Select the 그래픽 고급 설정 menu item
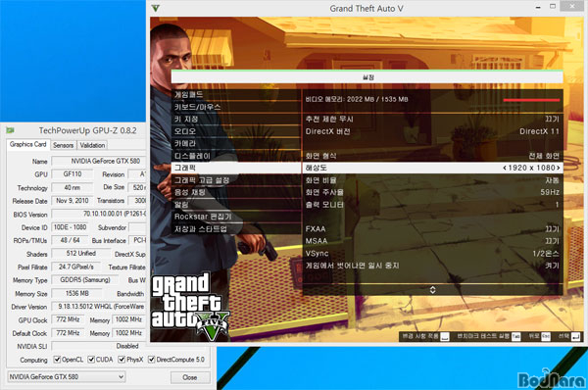 (236, 180)
